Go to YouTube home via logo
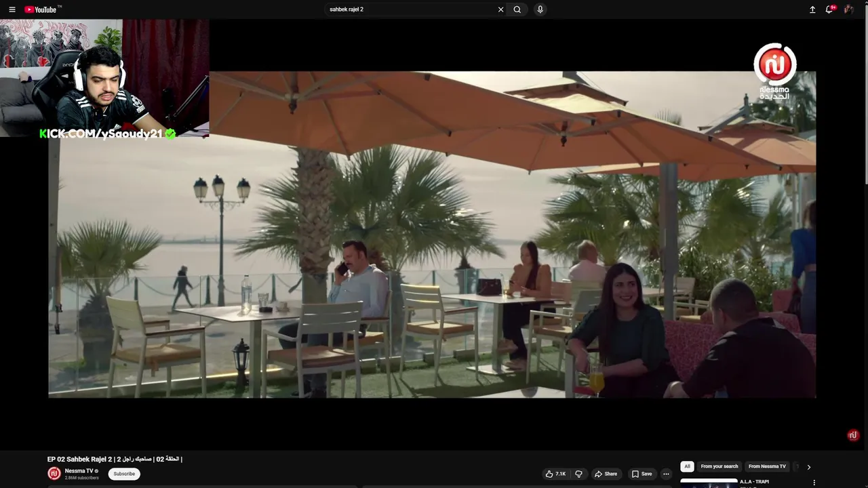868x488 pixels. pyautogui.click(x=42, y=9)
